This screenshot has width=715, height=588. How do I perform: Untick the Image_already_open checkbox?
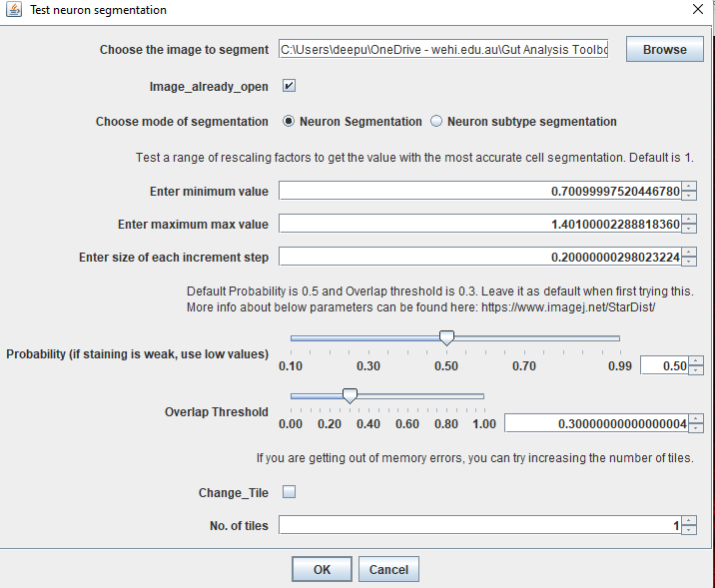[x=289, y=87]
